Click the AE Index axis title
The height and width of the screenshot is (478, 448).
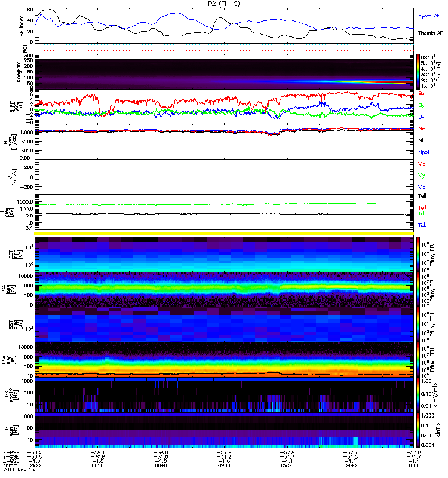[22, 25]
